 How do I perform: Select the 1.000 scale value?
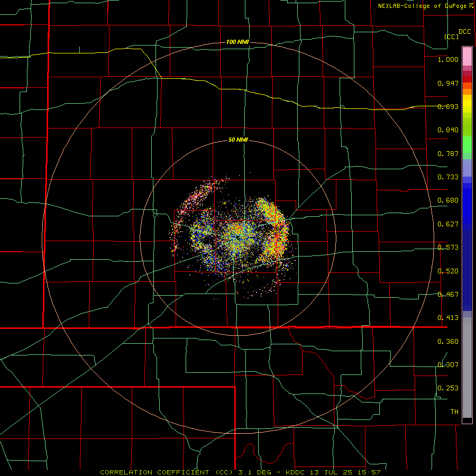(448, 59)
